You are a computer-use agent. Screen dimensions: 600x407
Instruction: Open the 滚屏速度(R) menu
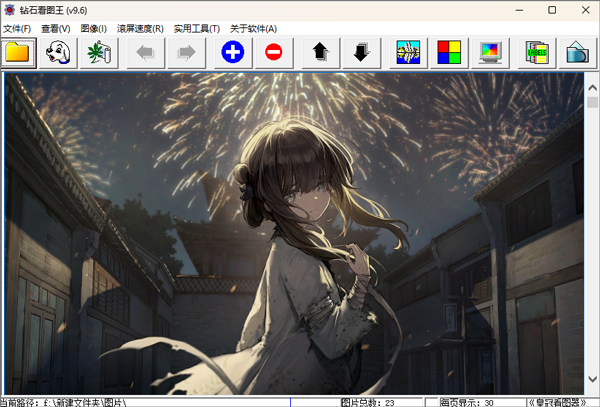click(140, 29)
